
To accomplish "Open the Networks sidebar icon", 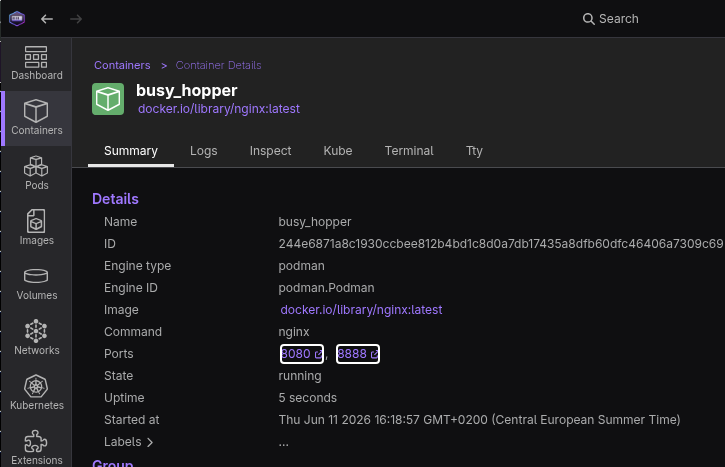I will coord(37,338).
